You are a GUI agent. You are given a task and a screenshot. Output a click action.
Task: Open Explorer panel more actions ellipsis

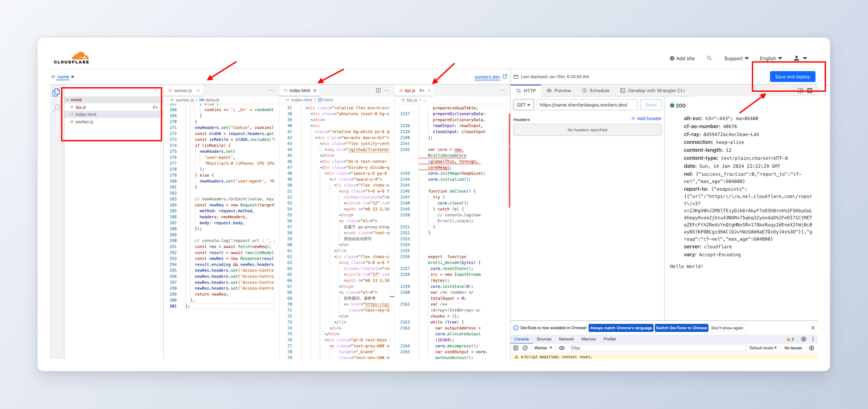point(156,90)
